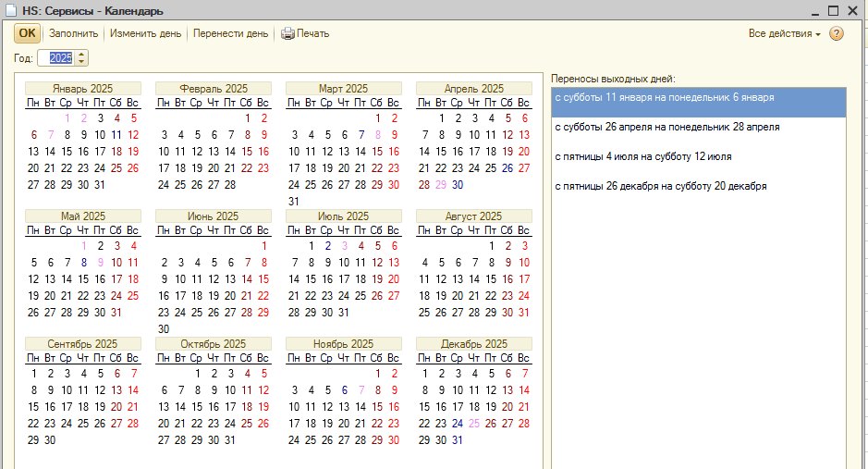
Task: Decrease the year with the down arrow
Action: pyautogui.click(x=81, y=61)
